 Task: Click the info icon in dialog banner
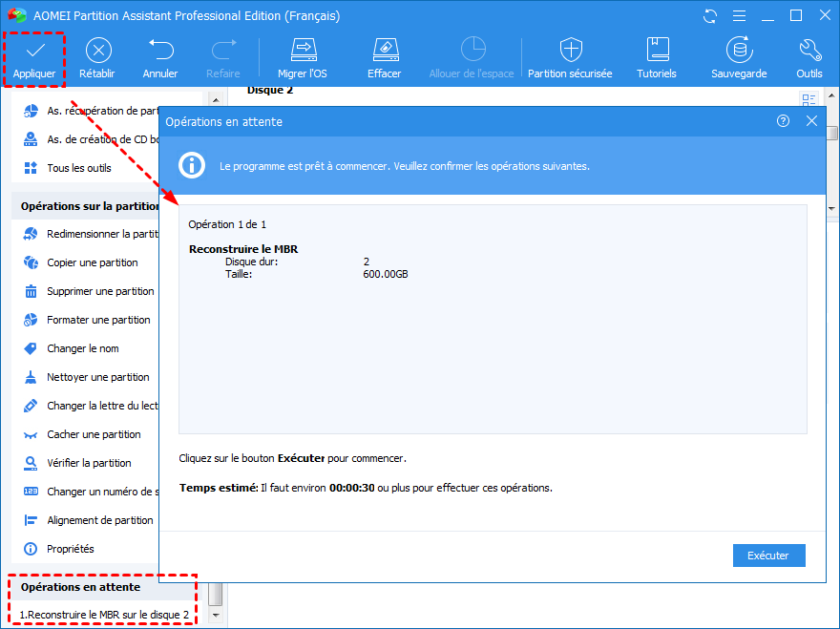(x=192, y=165)
